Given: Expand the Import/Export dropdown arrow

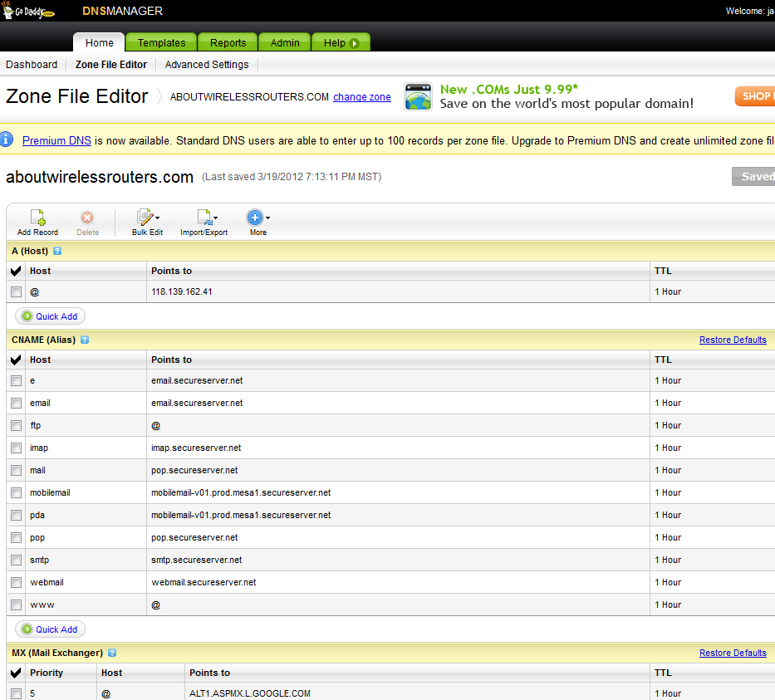Looking at the screenshot, I should click(x=215, y=218).
